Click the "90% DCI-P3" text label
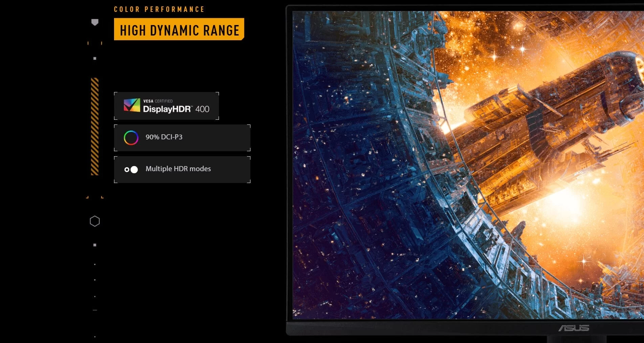The image size is (644, 343). point(164,137)
